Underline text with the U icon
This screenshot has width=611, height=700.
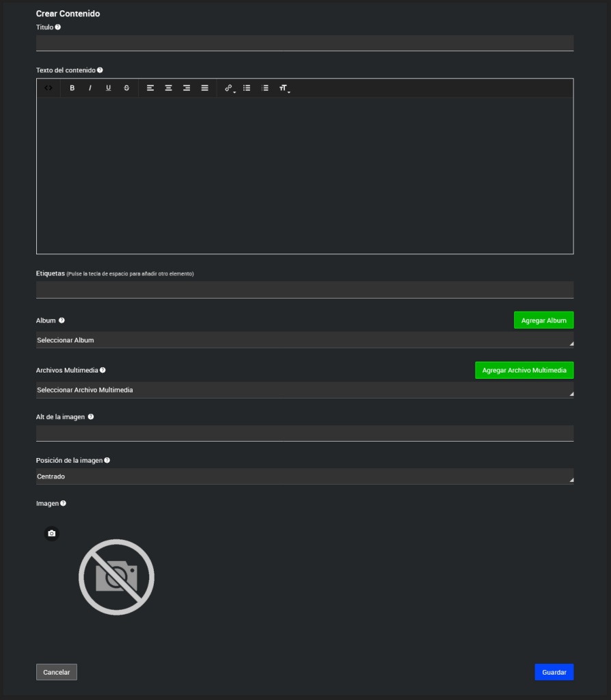(x=108, y=88)
